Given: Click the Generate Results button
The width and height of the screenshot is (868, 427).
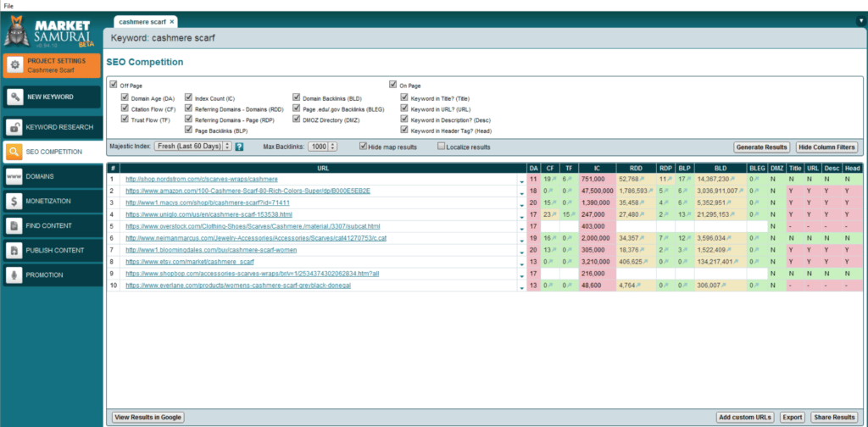Looking at the screenshot, I should [762, 147].
